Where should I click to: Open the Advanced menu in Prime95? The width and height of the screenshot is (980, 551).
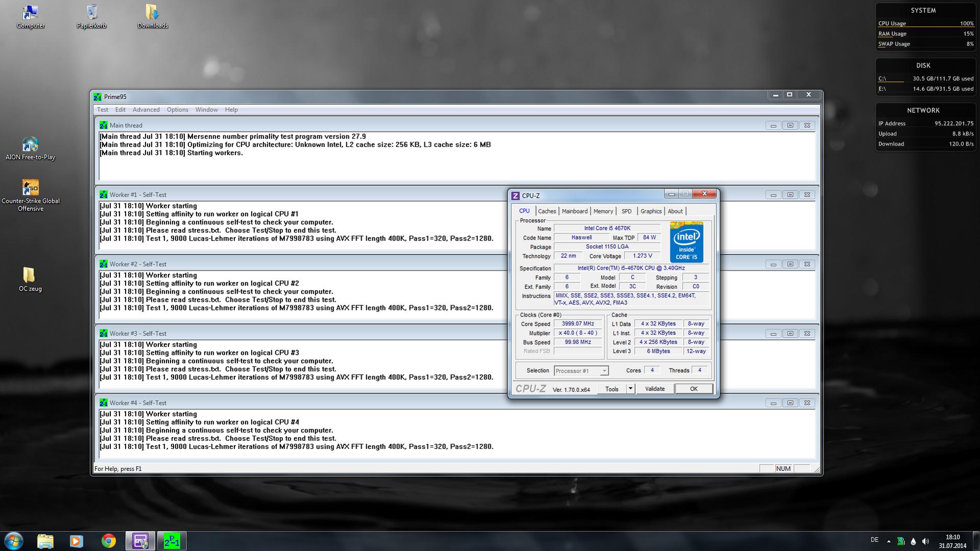point(146,110)
